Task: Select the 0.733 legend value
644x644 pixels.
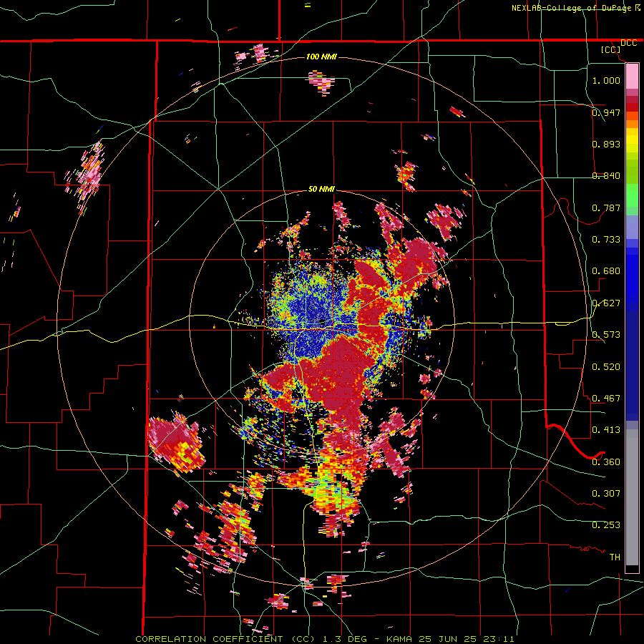Action: (606, 240)
